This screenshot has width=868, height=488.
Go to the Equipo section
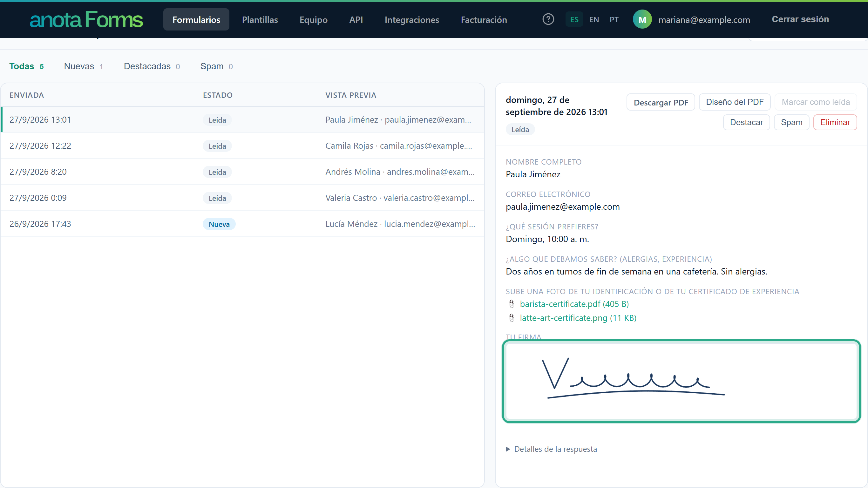coord(313,20)
